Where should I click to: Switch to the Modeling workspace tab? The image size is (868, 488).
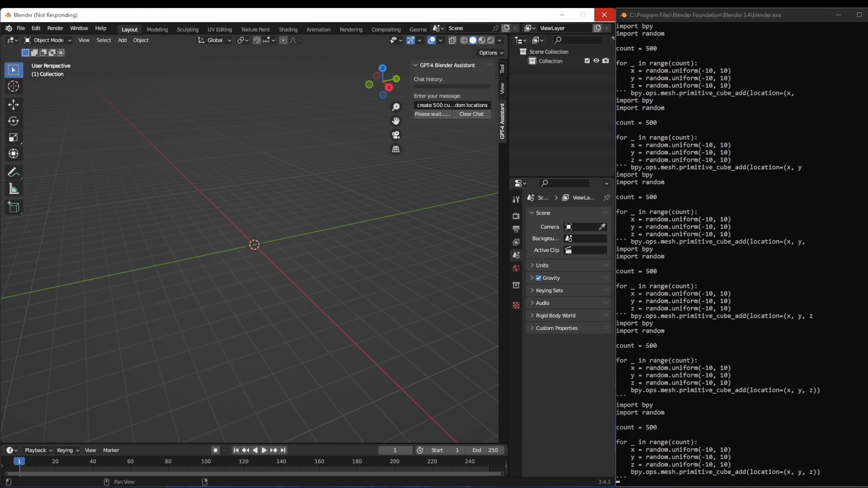pyautogui.click(x=157, y=29)
